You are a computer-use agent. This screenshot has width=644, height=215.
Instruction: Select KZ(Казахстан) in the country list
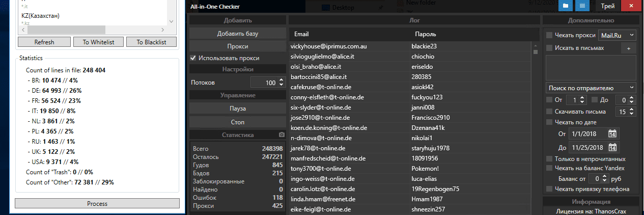coord(41,16)
